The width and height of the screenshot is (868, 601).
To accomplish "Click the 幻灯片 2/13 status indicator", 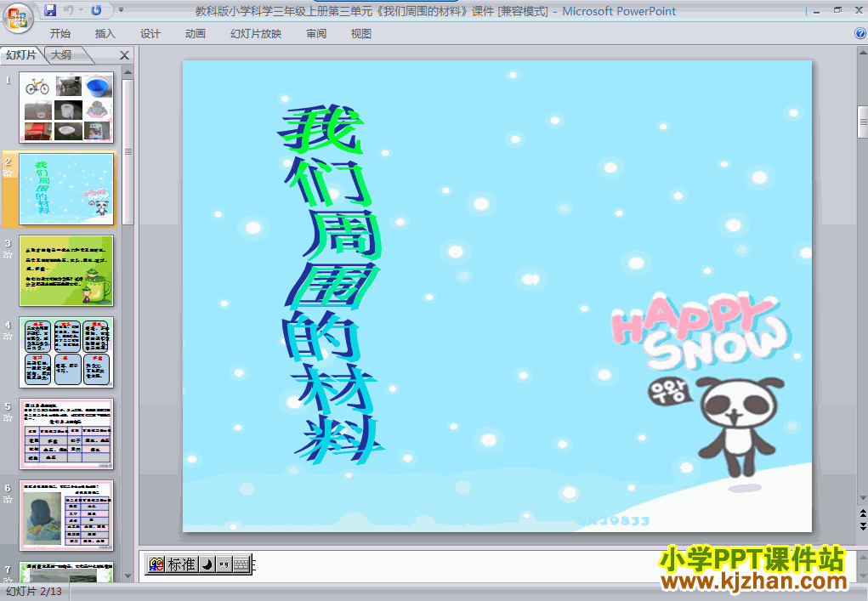I will click(34, 592).
